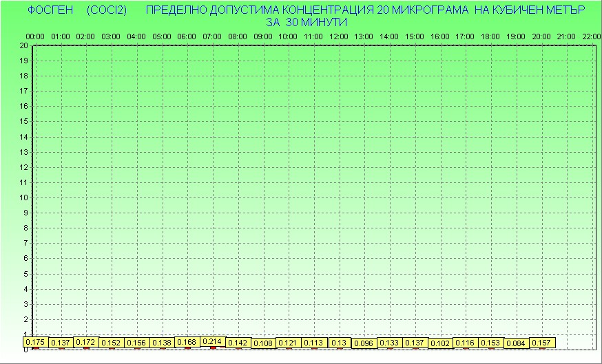The width and height of the screenshot is (602, 364).
Task: Click the vertical axis label 8
Action: (x=26, y=228)
